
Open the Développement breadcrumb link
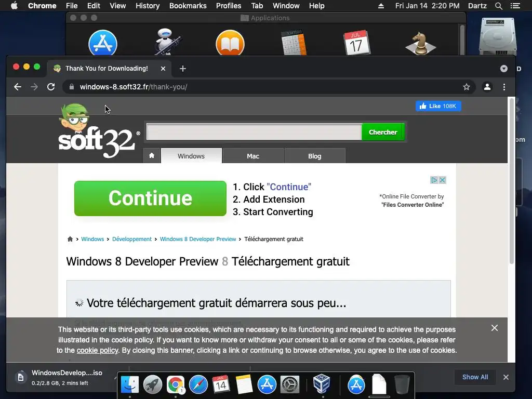132,239
